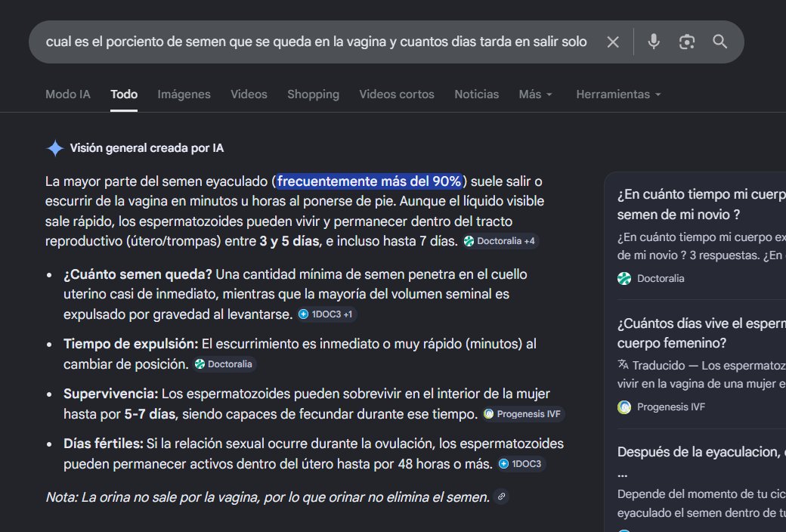Open Doctoralia chip after Tiempo de expulsión
The width and height of the screenshot is (786, 532).
pos(224,364)
